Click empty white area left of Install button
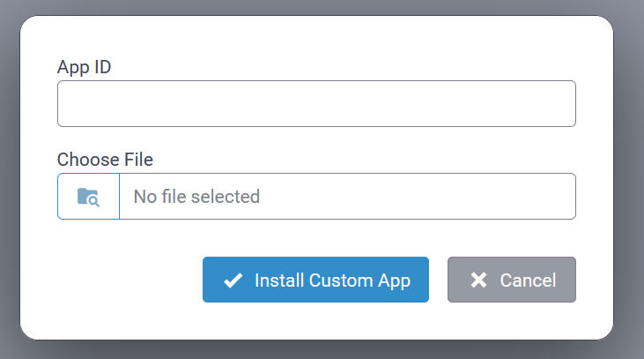 pyautogui.click(x=123, y=280)
